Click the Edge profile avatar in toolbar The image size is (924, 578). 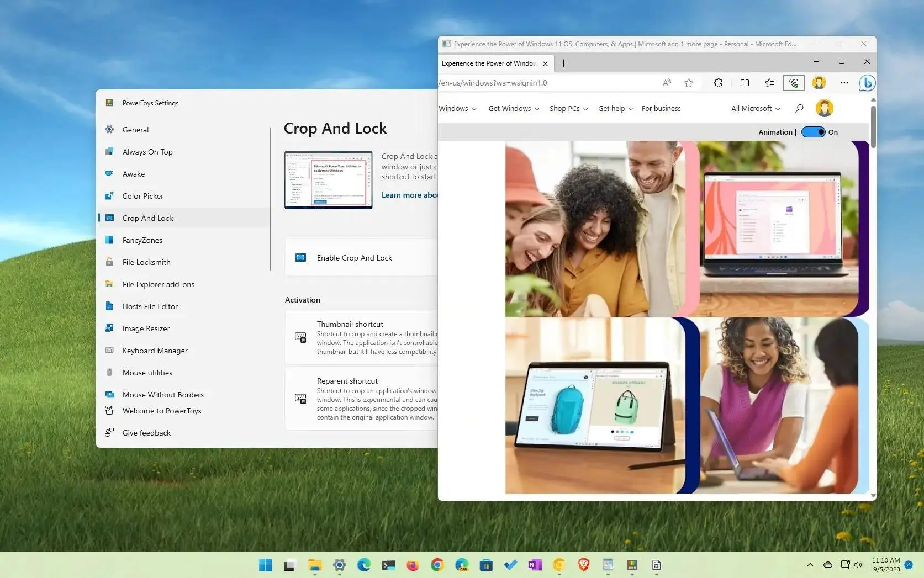tap(819, 83)
